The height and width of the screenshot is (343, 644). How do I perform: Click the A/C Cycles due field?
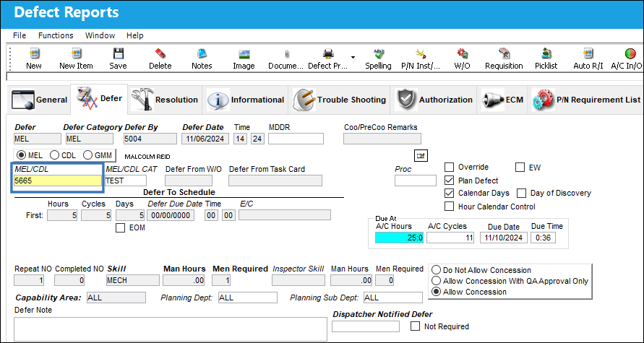point(450,238)
